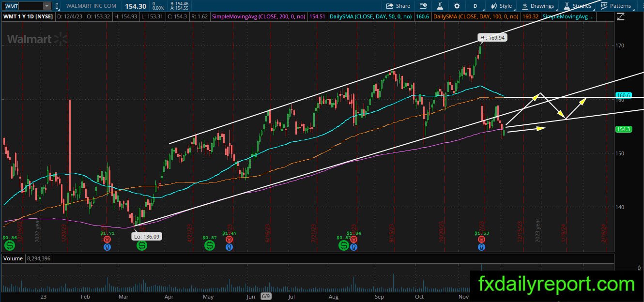Open the Style dropdown menu
Screen dimensions: 644x302
(501, 6)
